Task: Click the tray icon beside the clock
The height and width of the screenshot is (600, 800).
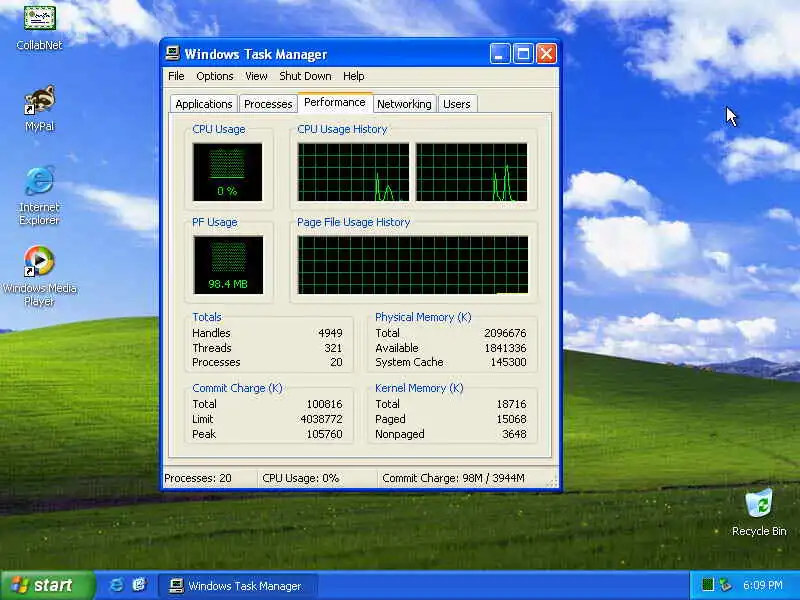Action: [x=725, y=585]
